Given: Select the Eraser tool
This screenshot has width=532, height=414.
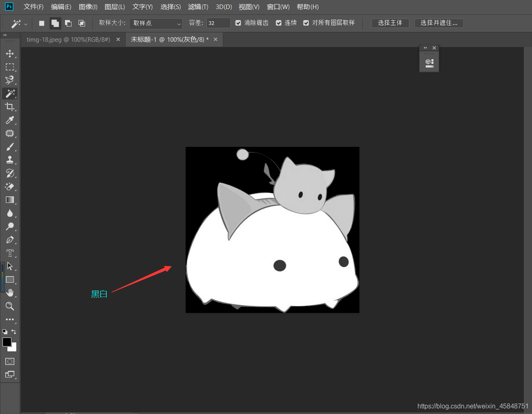Looking at the screenshot, I should point(10,187).
